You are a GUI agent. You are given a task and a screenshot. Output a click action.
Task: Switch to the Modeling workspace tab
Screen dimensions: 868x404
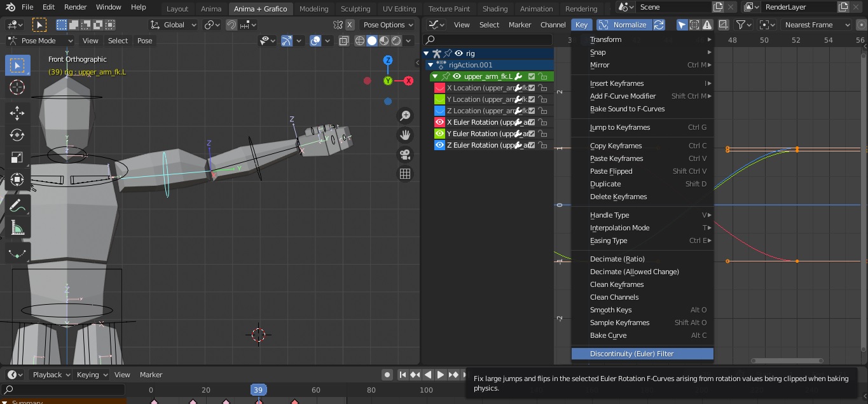[313, 9]
